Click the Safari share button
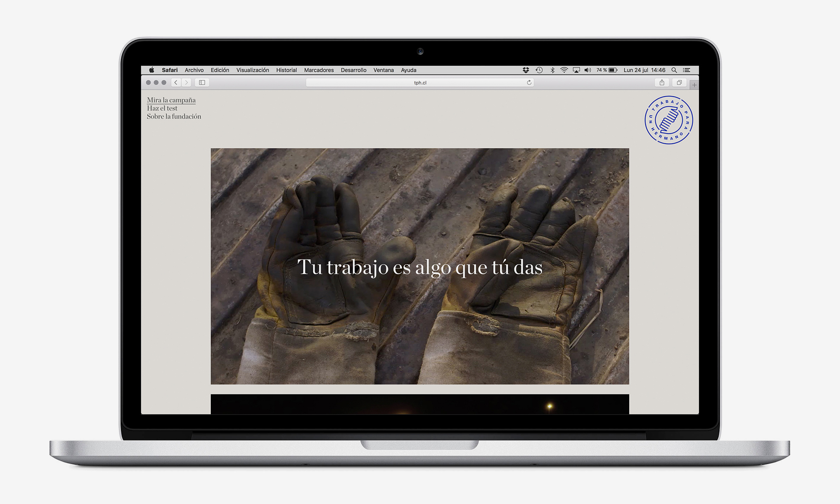 (x=662, y=83)
